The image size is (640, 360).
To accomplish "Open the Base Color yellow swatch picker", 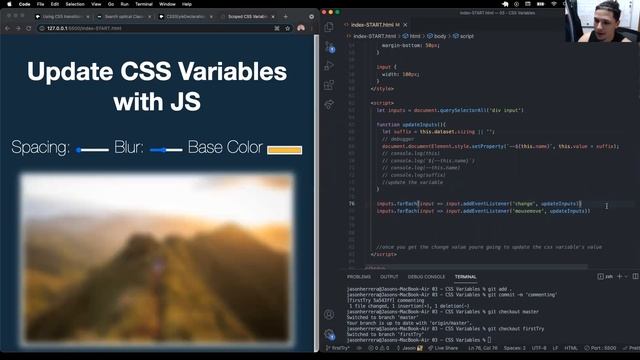I will tap(284, 150).
